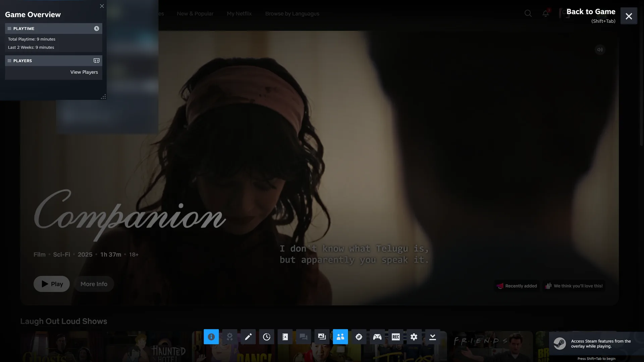
Task: Click the Recently added badge
Action: coord(517,286)
